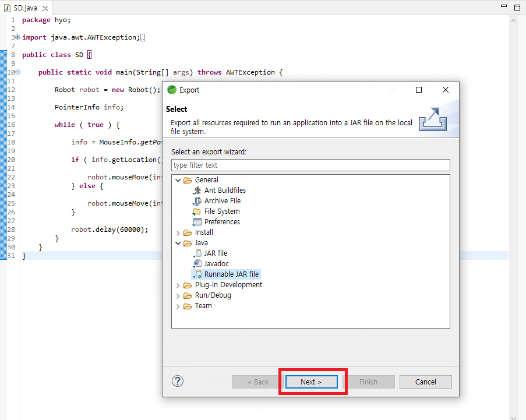Click the General folder icon
Viewport: 526px width, 420px height.
188,180
